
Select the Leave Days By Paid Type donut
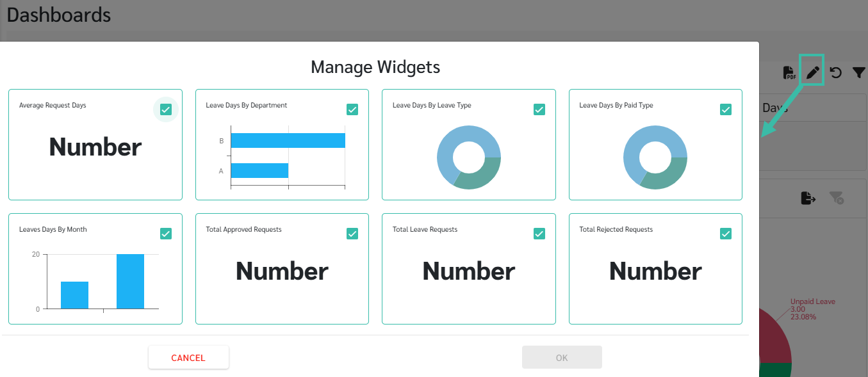[x=655, y=157]
